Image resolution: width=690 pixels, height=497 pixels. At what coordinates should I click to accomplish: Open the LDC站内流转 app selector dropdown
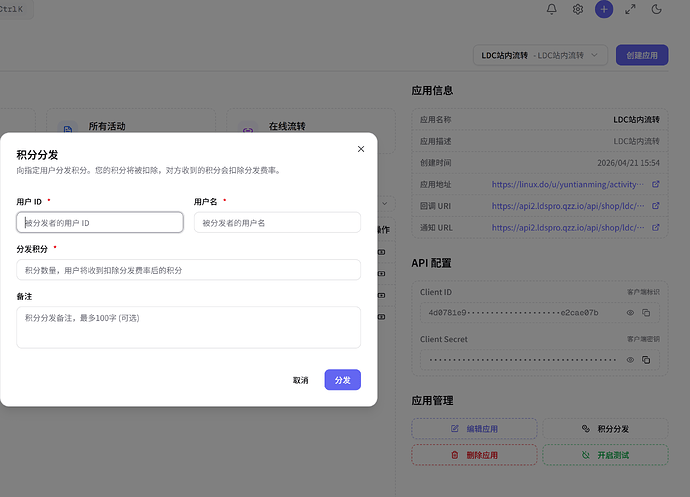(x=540, y=55)
